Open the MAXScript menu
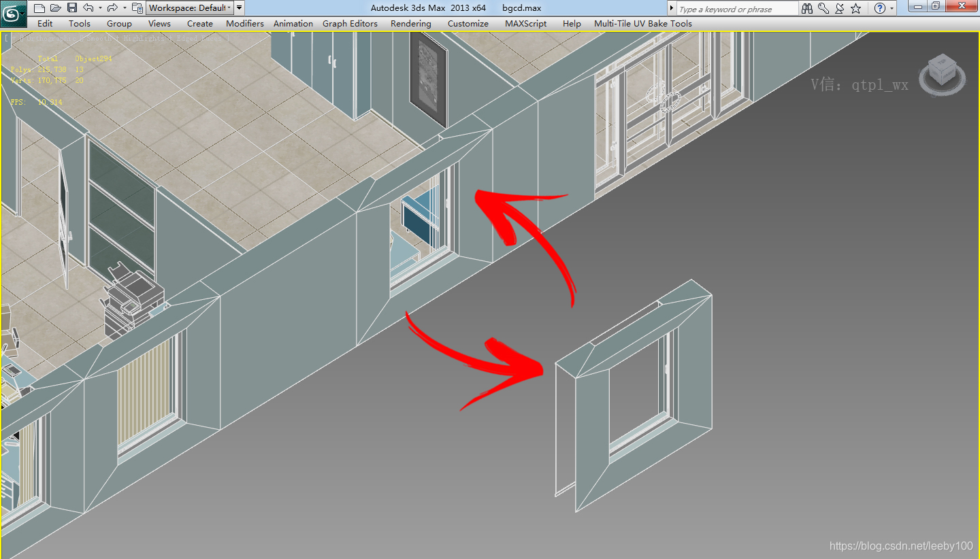 [526, 23]
